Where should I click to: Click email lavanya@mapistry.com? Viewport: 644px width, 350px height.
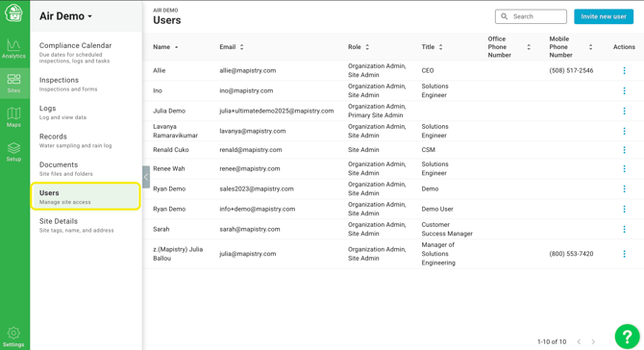click(x=253, y=131)
